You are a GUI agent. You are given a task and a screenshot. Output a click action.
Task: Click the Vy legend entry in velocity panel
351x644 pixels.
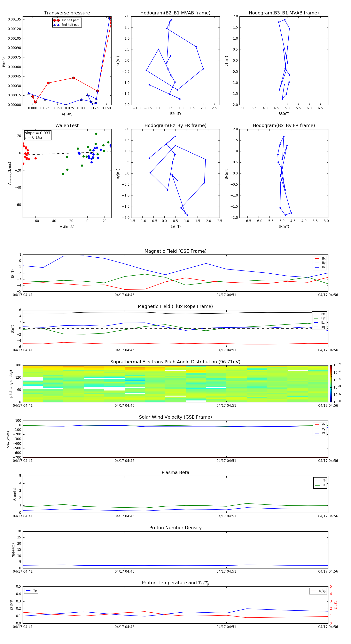coord(320,429)
